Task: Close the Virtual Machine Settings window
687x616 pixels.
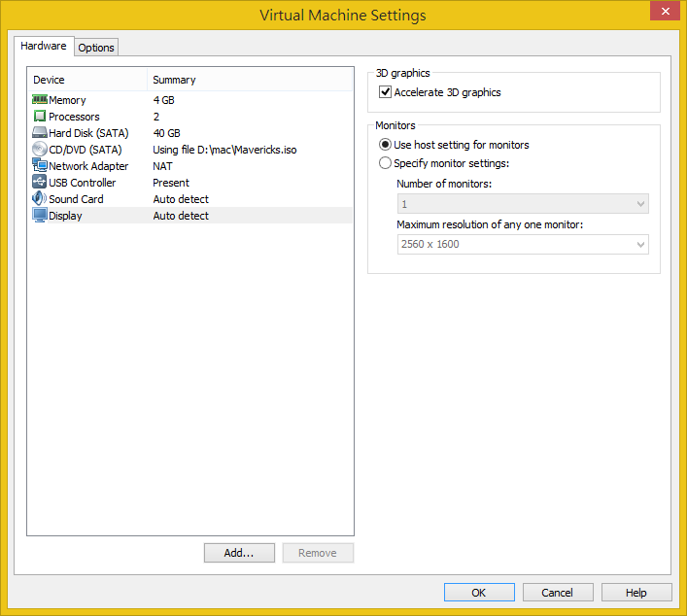Action: click(665, 11)
